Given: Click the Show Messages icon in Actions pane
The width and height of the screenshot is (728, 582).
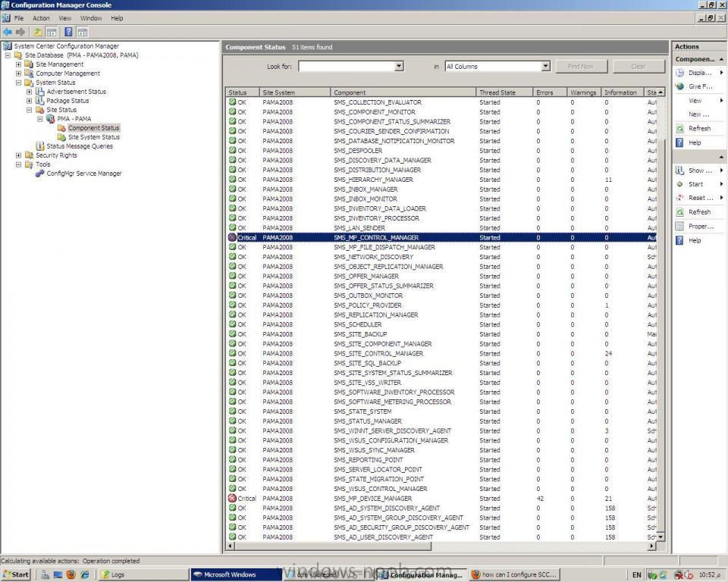Looking at the screenshot, I should click(679, 171).
